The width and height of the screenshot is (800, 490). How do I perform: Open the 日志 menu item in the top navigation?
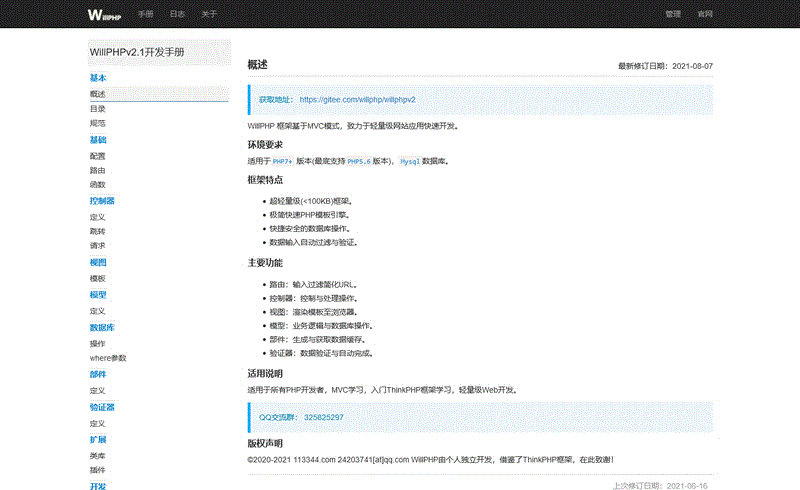coord(177,15)
